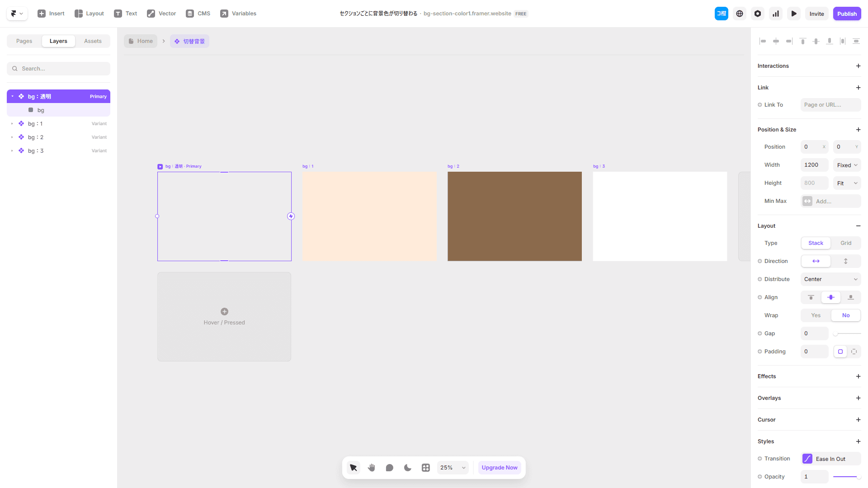Click the Framer logo main menu
The width and height of the screenshot is (868, 488).
tap(17, 14)
